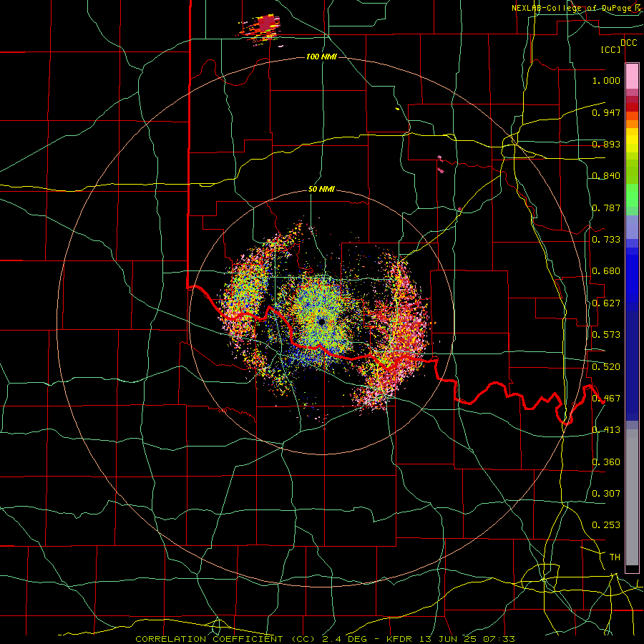Click the 0.680 scale value
This screenshot has width=644, height=644.
(x=606, y=271)
